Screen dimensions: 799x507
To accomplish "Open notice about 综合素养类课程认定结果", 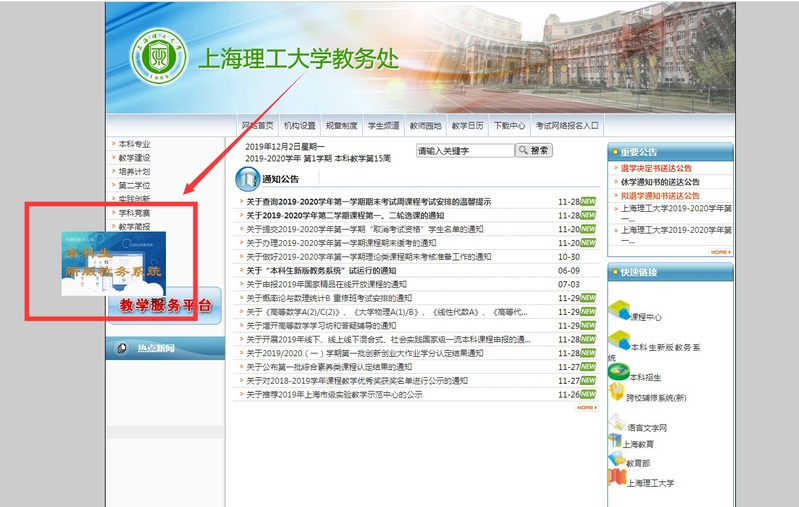I will 329,367.
